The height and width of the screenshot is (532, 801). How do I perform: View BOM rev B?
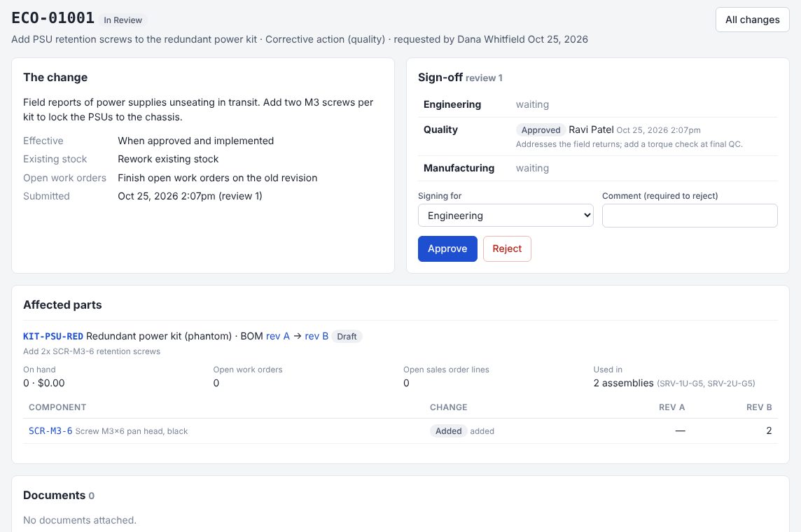(x=316, y=337)
